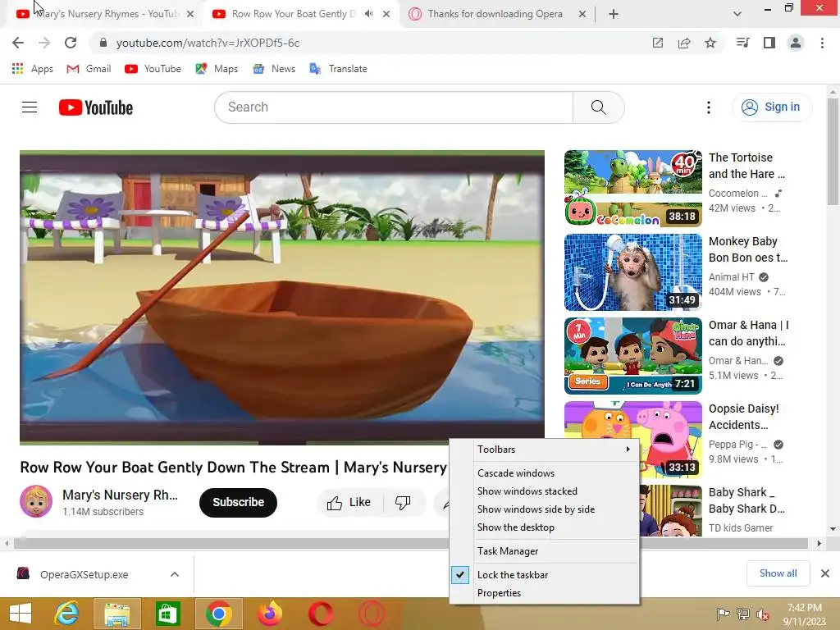This screenshot has width=840, height=630.
Task: Open the Translate bookmark
Action: tap(339, 69)
